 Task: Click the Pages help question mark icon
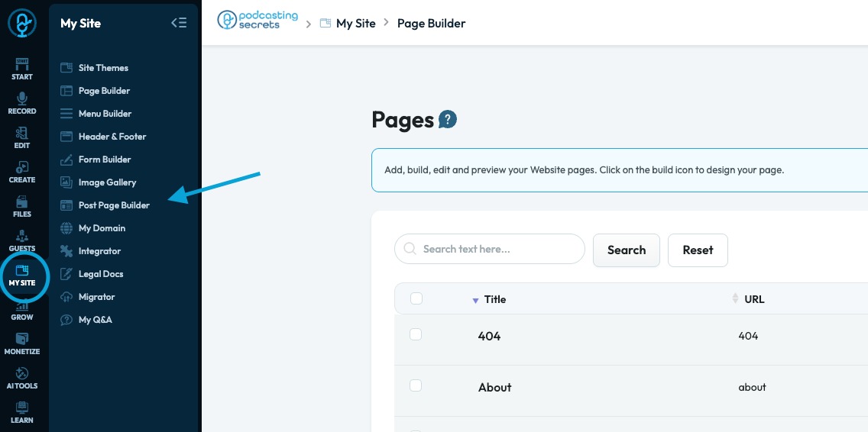click(448, 120)
